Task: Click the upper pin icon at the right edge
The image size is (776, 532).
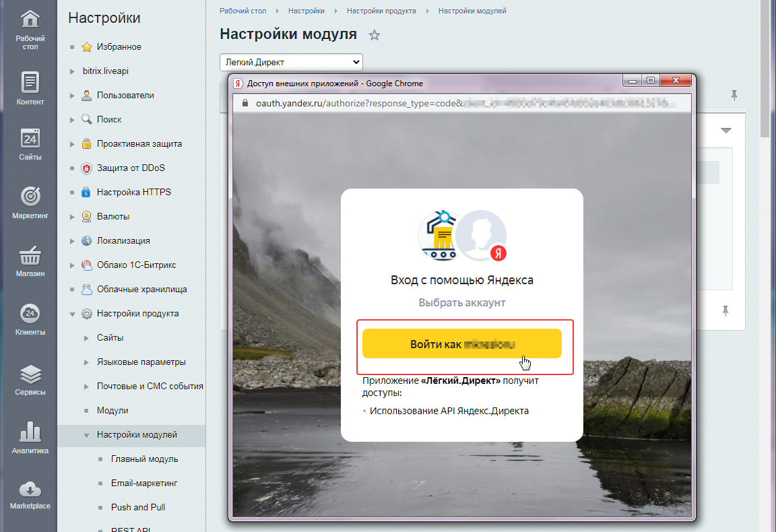Action: [734, 96]
